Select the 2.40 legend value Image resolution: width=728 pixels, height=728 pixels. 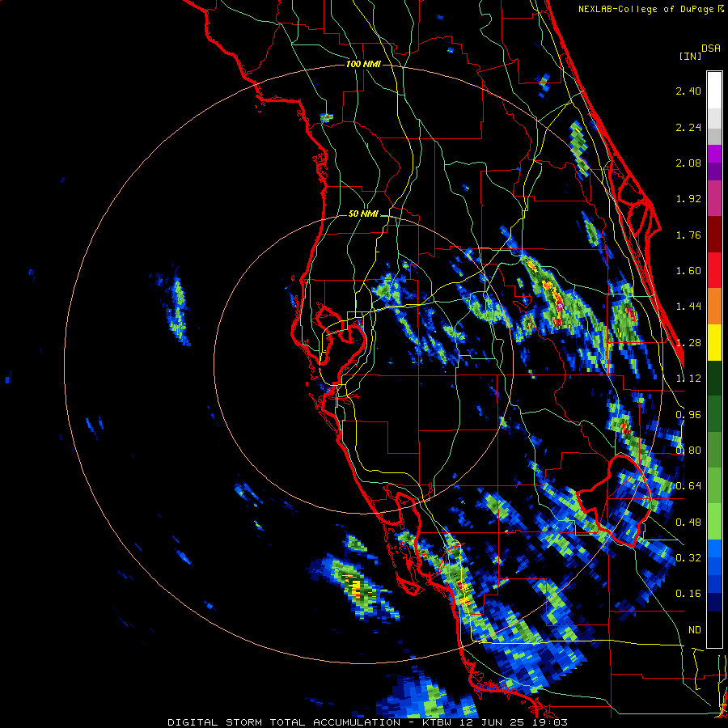(x=688, y=91)
